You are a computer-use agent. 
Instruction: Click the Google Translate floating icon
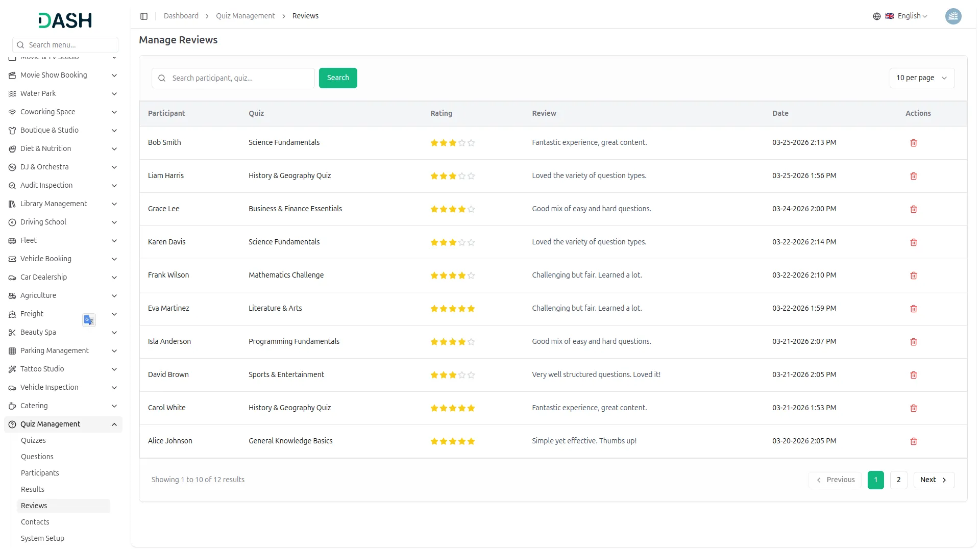(x=89, y=320)
